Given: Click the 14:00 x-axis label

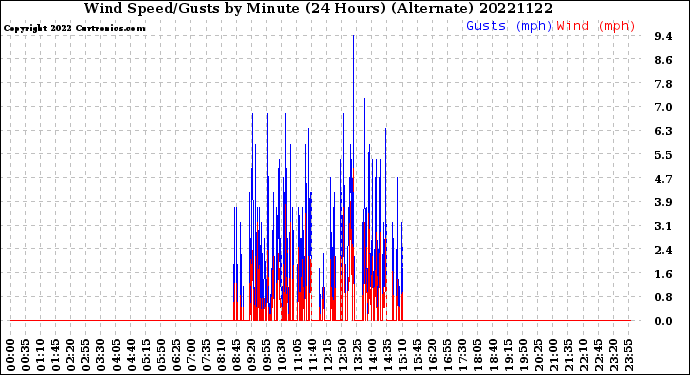Looking at the screenshot, I should click(x=372, y=355).
